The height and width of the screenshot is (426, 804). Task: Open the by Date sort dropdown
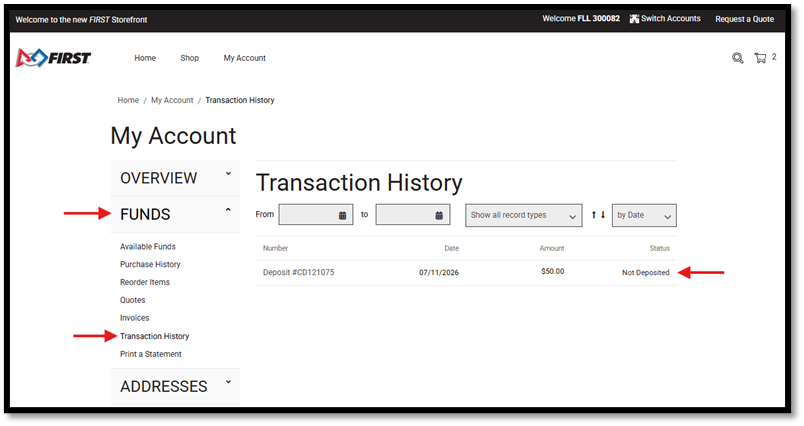coord(644,215)
